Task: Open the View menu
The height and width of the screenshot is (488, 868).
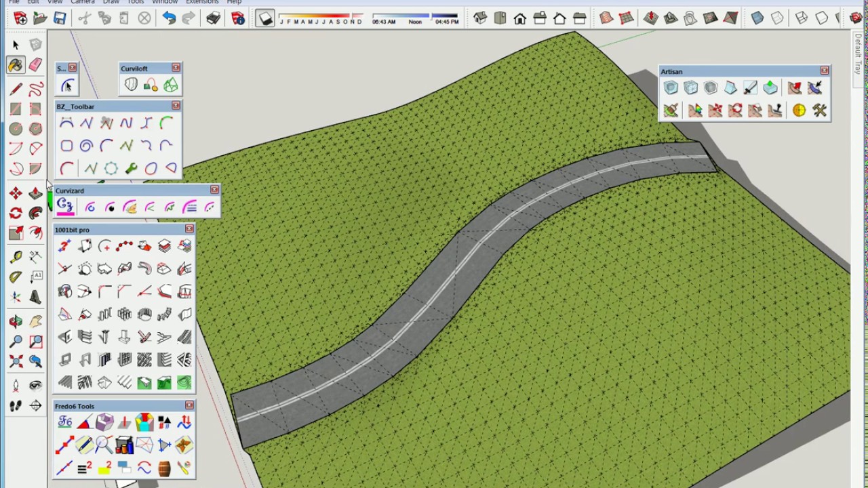Action: [x=55, y=2]
